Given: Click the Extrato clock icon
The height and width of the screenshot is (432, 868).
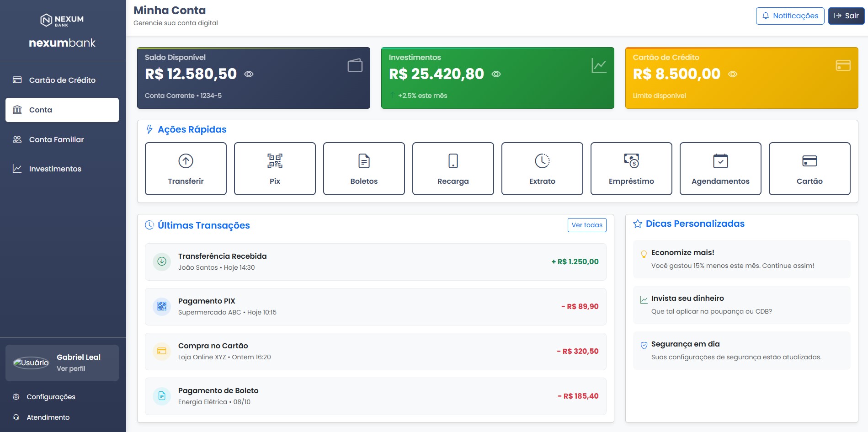Looking at the screenshot, I should click(542, 161).
